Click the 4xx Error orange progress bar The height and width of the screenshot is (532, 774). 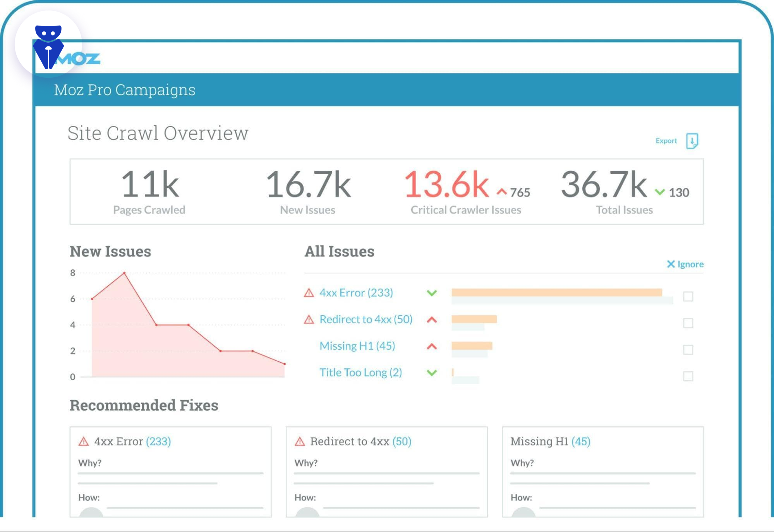[557, 293]
